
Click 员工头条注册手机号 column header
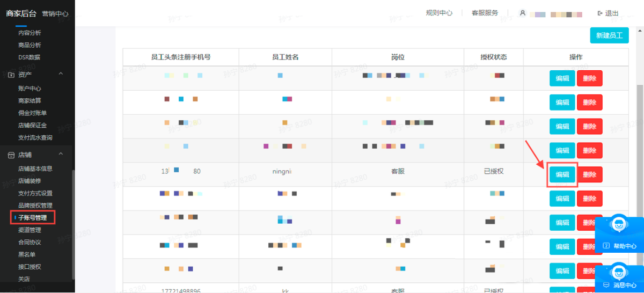point(181,57)
